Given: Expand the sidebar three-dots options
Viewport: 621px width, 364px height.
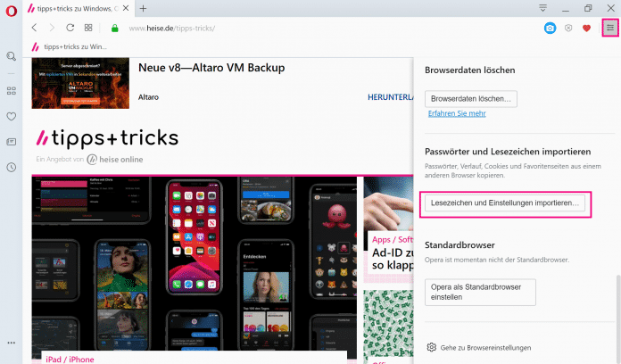Looking at the screenshot, I should click(12, 343).
